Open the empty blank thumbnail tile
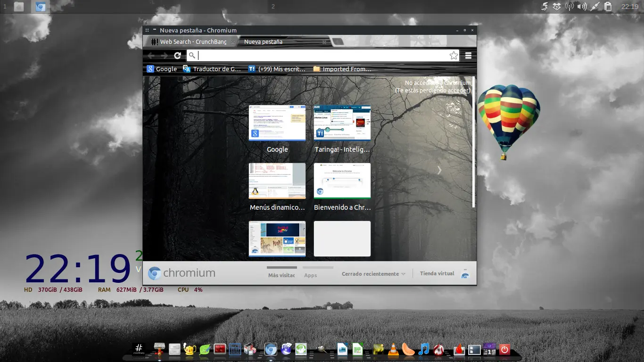644x362 pixels. coord(342,239)
